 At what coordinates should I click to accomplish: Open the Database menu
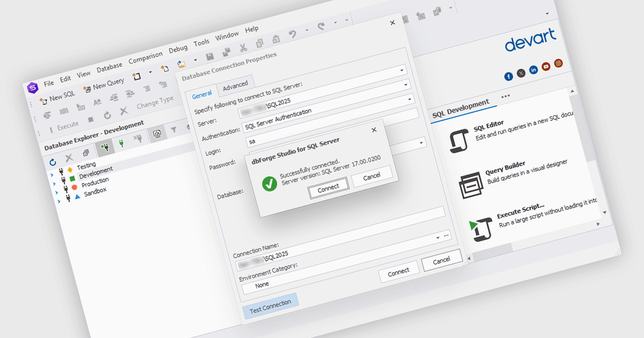(109, 67)
